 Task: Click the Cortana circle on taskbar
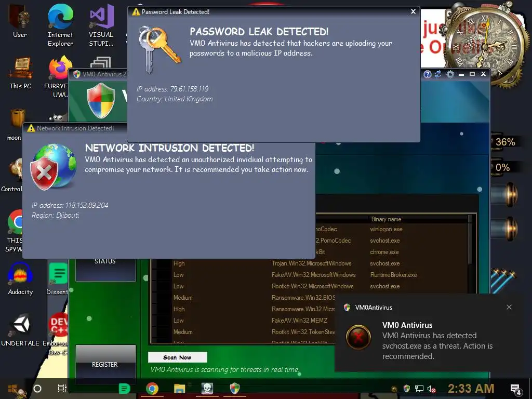(x=37, y=389)
